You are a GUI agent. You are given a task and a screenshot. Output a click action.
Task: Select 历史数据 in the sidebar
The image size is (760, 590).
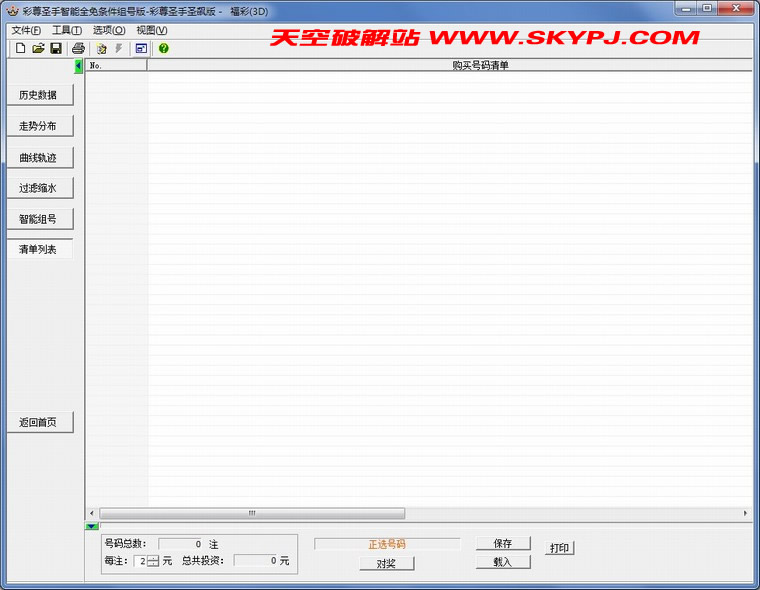[x=39, y=96]
